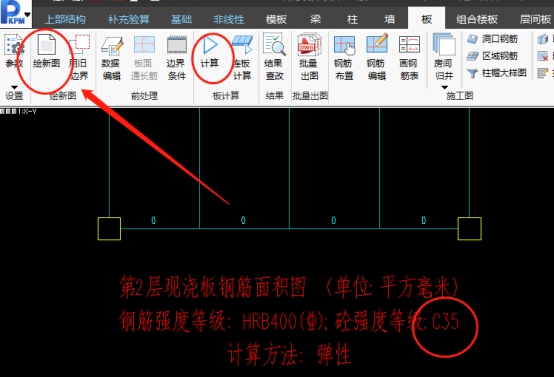Launch 批量出图 batch DWG export
Image resolution: width=554 pixels, height=378 pixels.
(309, 57)
